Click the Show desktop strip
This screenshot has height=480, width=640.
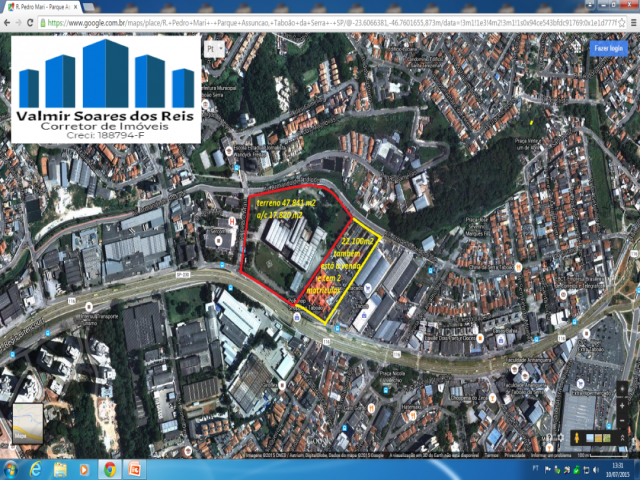637,470
